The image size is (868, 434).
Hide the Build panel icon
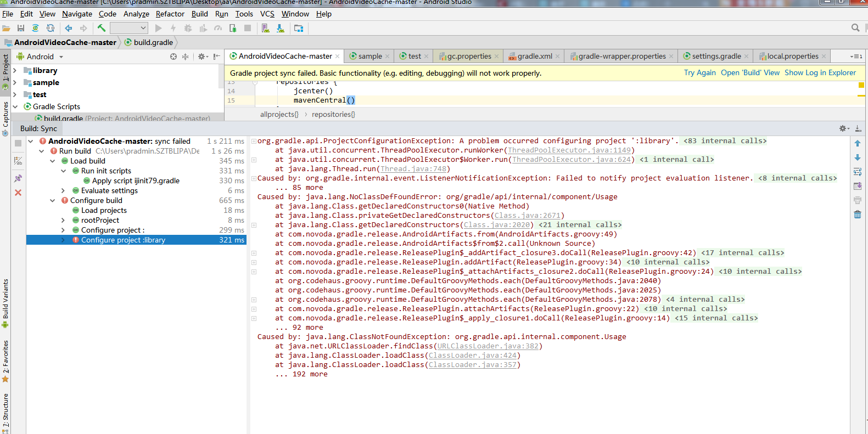point(858,128)
